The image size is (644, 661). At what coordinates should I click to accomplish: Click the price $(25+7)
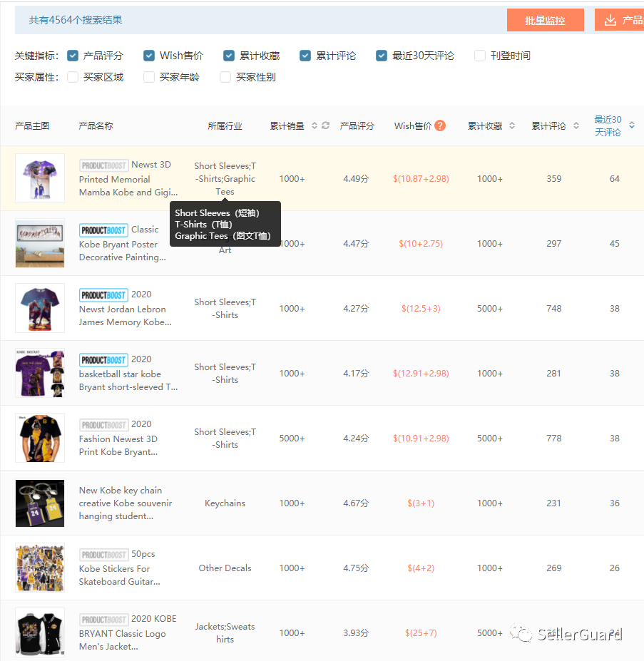point(421,633)
